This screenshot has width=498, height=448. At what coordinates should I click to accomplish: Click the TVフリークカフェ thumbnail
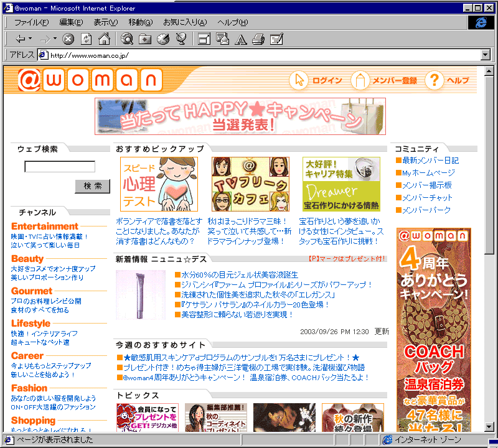(x=250, y=184)
